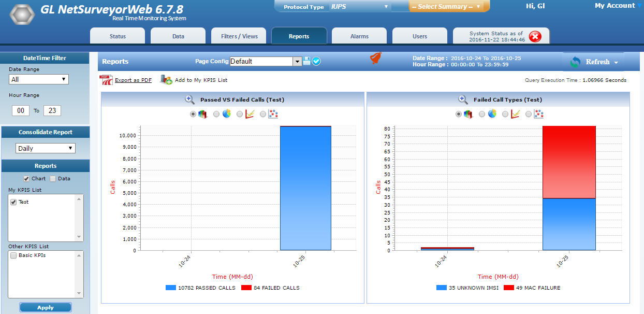This screenshot has width=644, height=314.
Task: Click the Apply button
Action: click(x=46, y=307)
